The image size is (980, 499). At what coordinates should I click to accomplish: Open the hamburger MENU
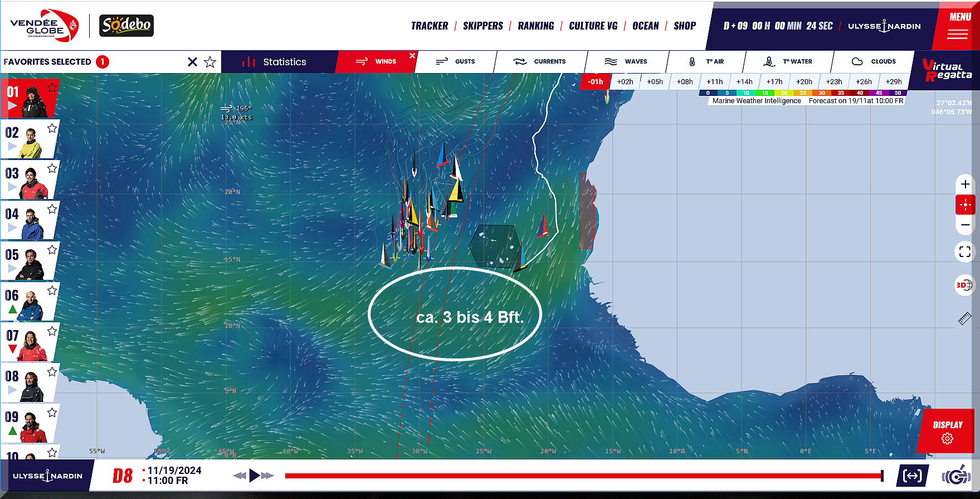[957, 26]
